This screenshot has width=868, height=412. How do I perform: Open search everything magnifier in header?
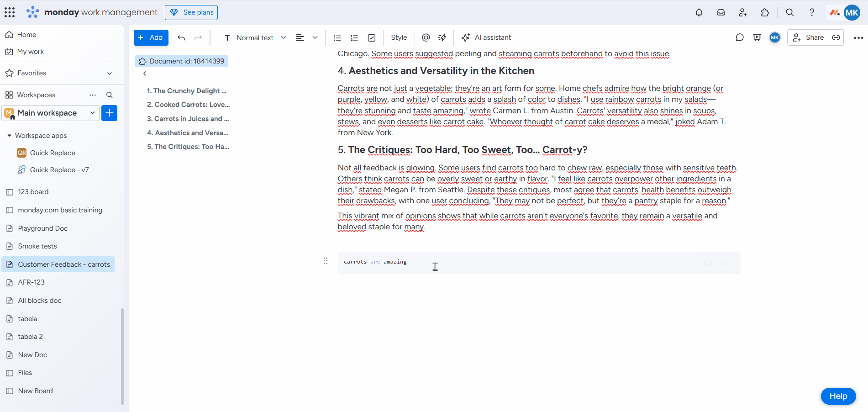tap(789, 12)
